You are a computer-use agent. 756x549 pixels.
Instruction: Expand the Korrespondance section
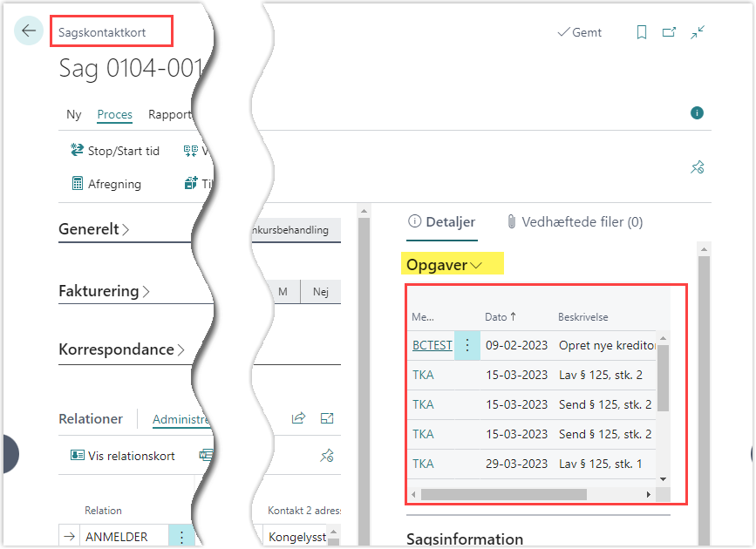[120, 349]
